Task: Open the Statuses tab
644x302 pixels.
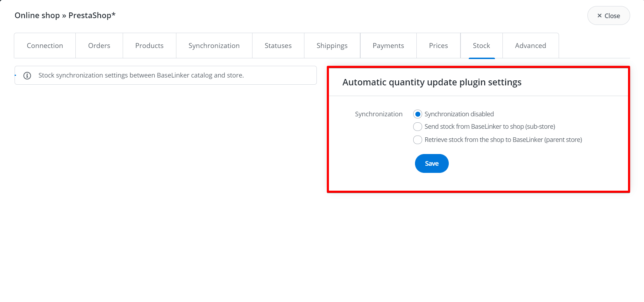Action: 278,46
